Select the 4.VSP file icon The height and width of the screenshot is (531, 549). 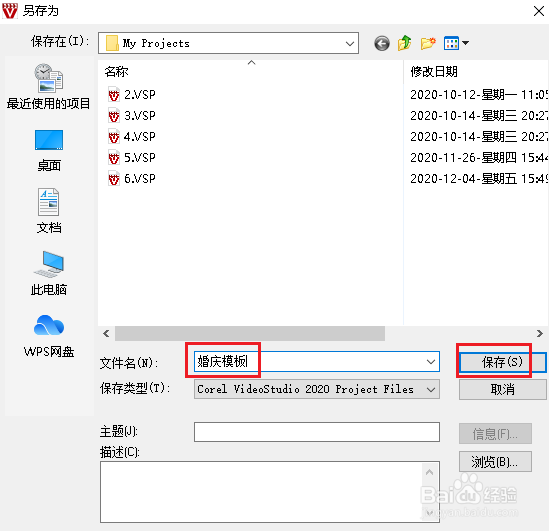113,137
